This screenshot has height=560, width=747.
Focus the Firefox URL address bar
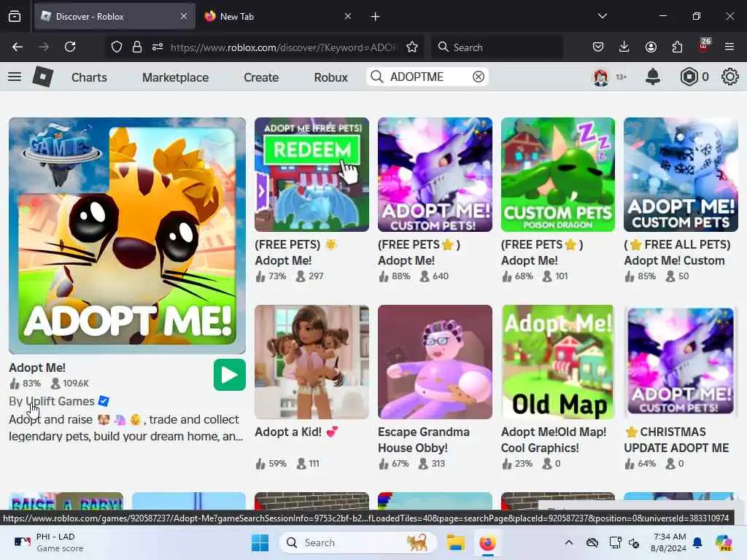284,47
